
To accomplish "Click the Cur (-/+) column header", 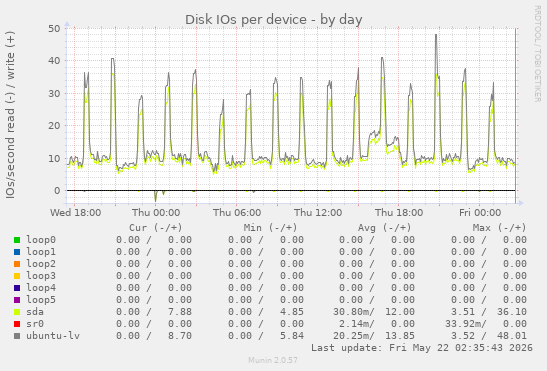I will [x=156, y=228].
